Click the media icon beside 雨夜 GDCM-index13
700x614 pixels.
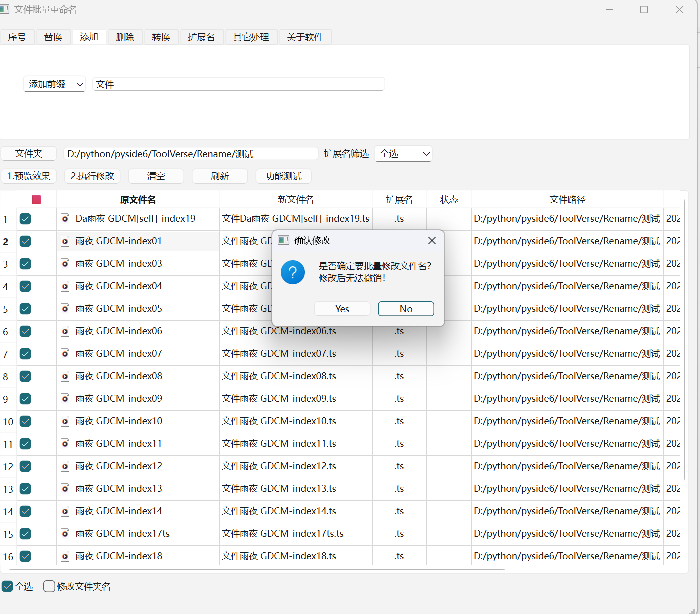(65, 489)
